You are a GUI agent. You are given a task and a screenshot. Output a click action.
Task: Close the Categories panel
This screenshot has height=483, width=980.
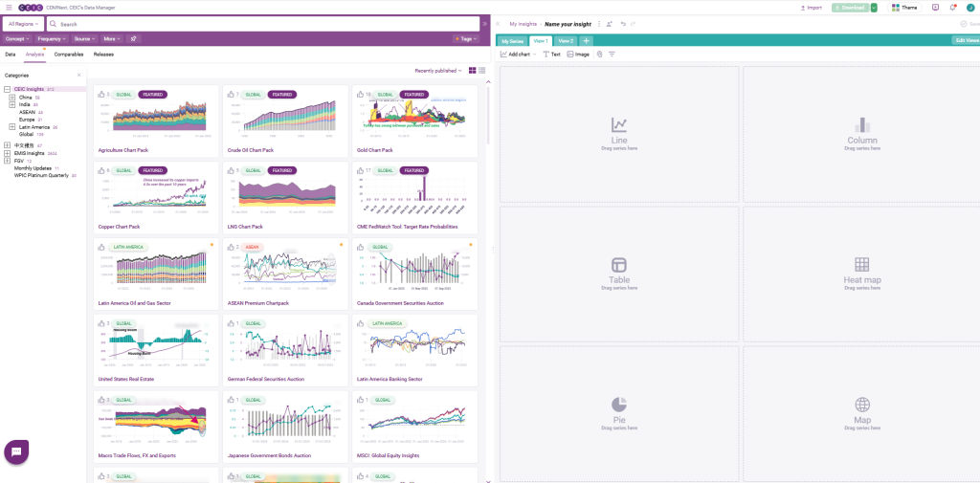pos(78,75)
